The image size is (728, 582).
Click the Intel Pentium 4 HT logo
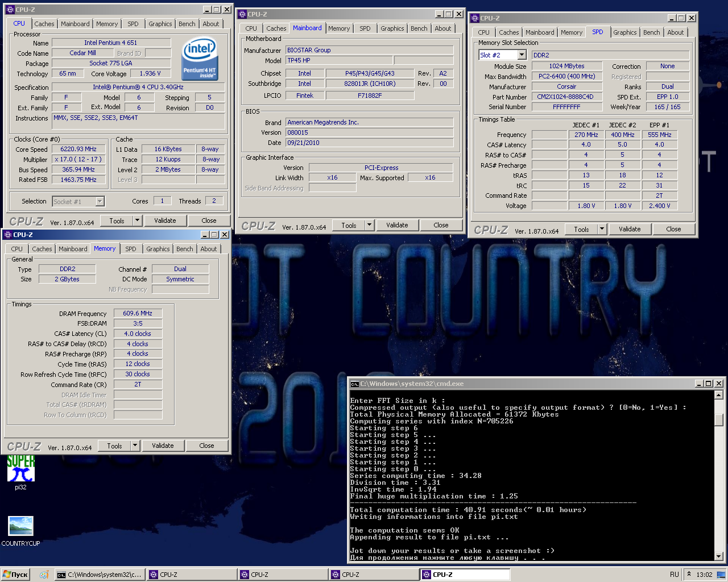(x=199, y=59)
